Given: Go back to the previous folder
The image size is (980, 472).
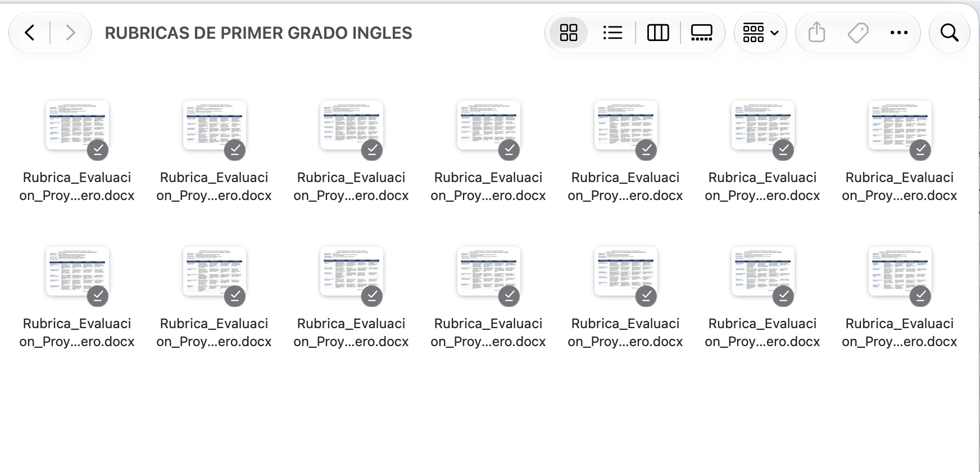Looking at the screenshot, I should (x=30, y=33).
